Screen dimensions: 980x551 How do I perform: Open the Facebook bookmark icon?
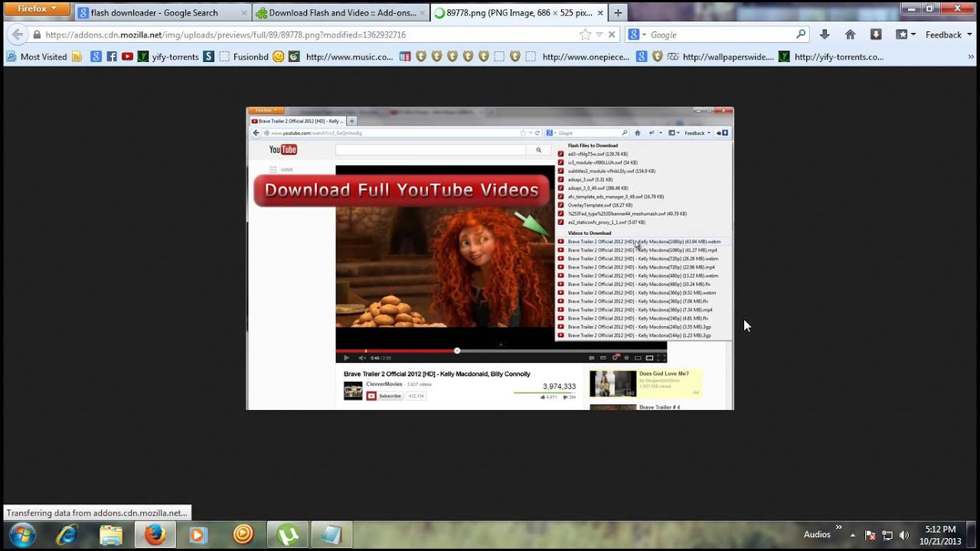112,57
